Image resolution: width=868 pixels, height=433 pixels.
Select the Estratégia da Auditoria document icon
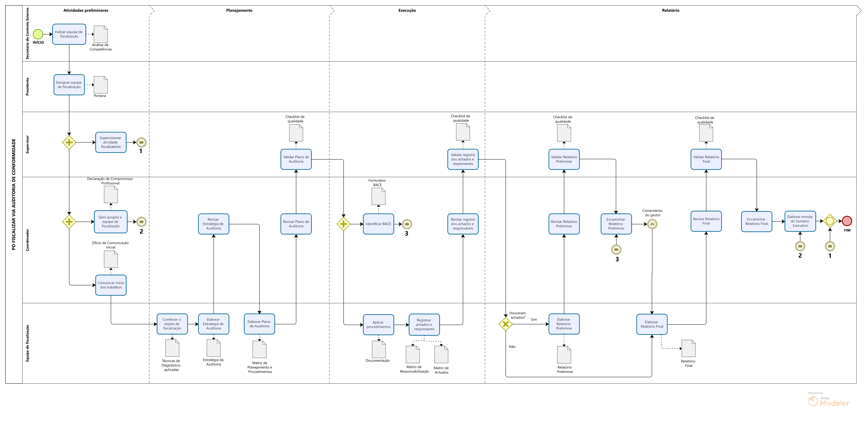tap(214, 348)
